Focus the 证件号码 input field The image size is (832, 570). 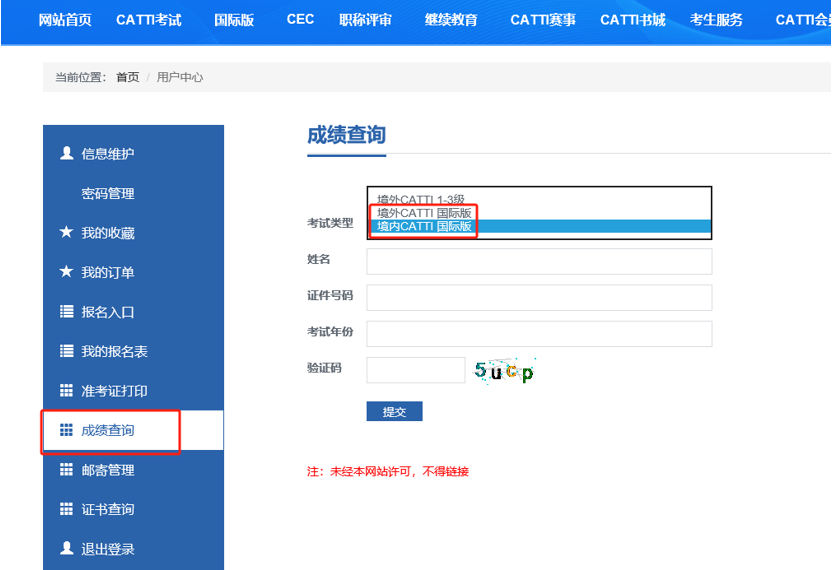(x=539, y=297)
